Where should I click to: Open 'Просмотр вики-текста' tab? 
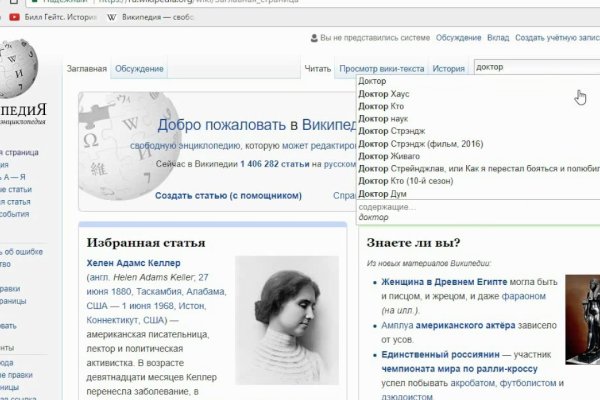point(382,69)
